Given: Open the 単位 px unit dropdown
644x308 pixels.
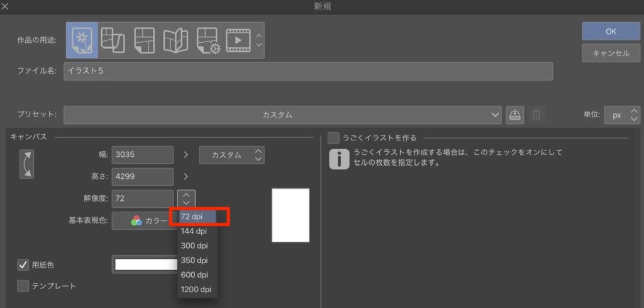Looking at the screenshot, I should [622, 115].
